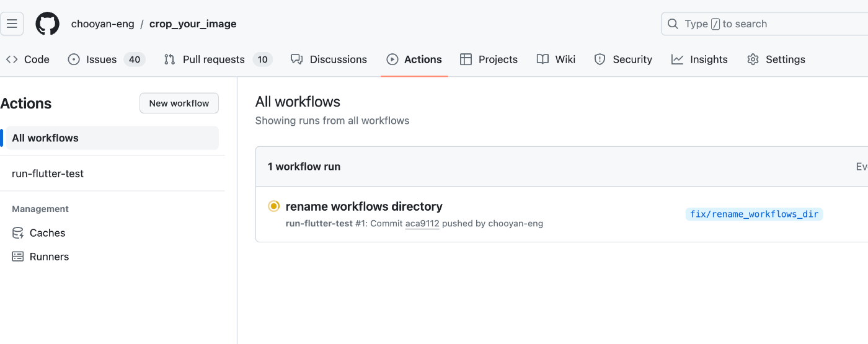Focus the Type / to search field
This screenshot has height=344, width=868.
coord(764,24)
